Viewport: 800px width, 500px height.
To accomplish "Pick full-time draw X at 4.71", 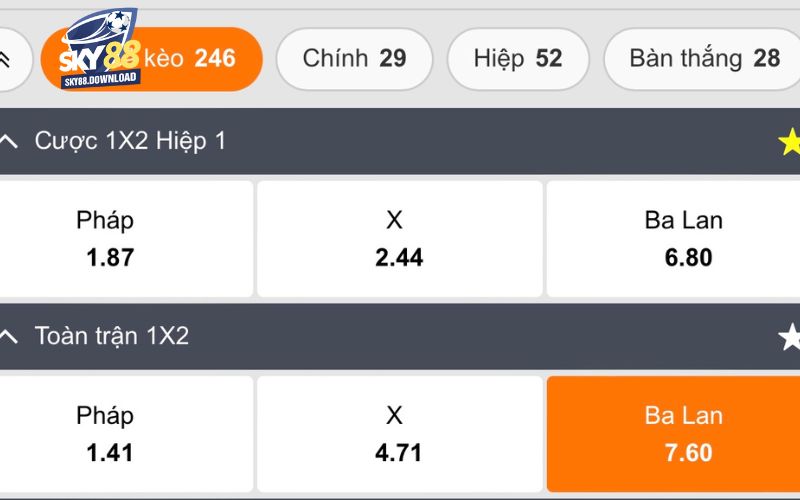I will pyautogui.click(x=399, y=434).
